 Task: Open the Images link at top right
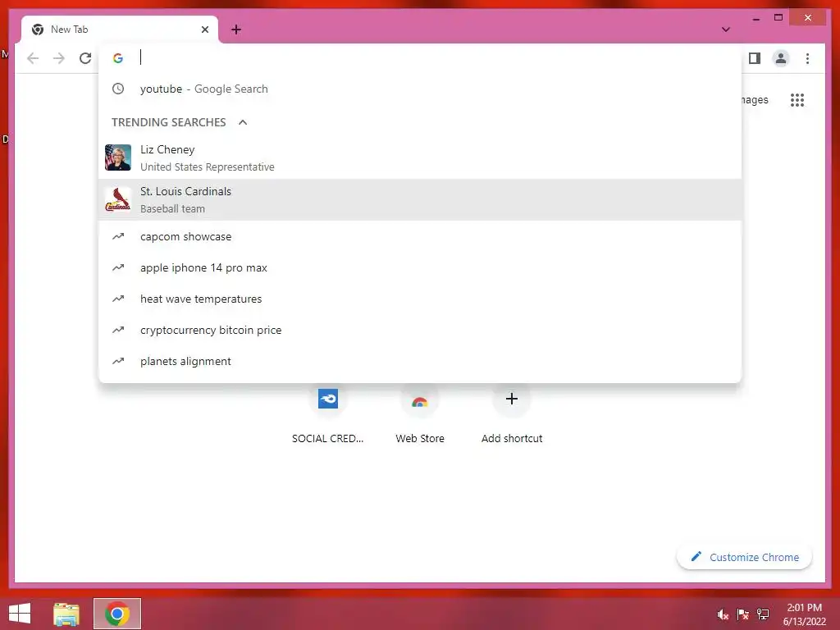point(755,99)
